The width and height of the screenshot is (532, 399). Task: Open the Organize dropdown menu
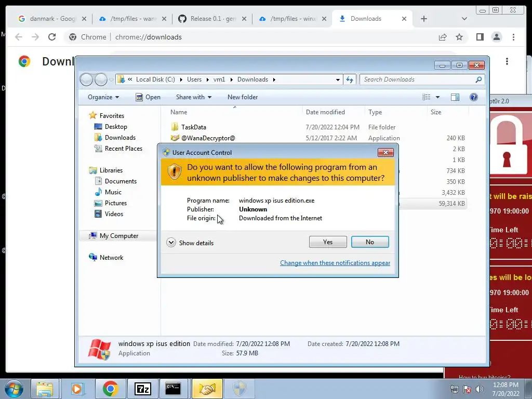tap(103, 97)
